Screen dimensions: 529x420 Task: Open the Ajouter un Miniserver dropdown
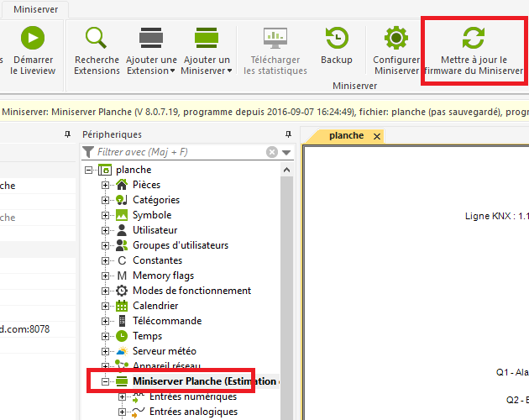(206, 71)
